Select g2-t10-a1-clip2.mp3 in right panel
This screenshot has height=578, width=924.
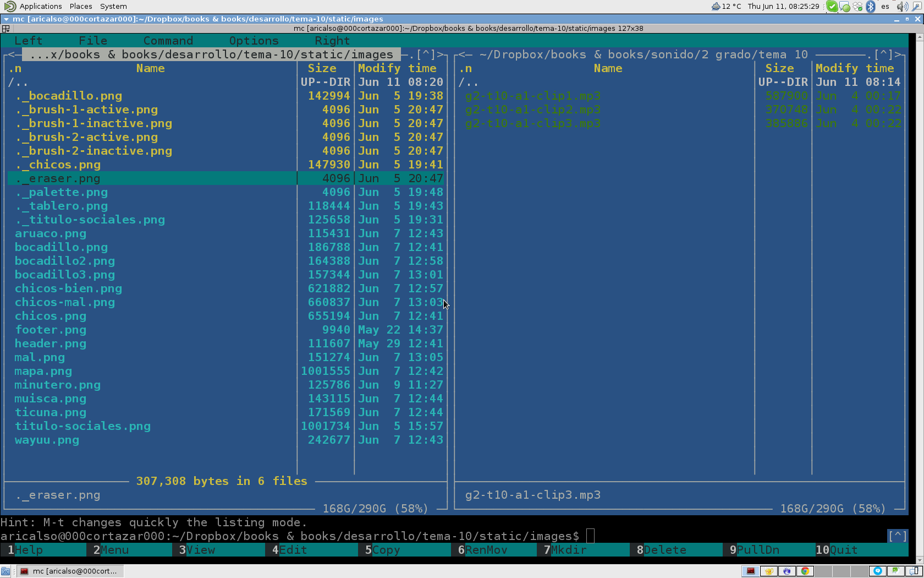tap(532, 110)
